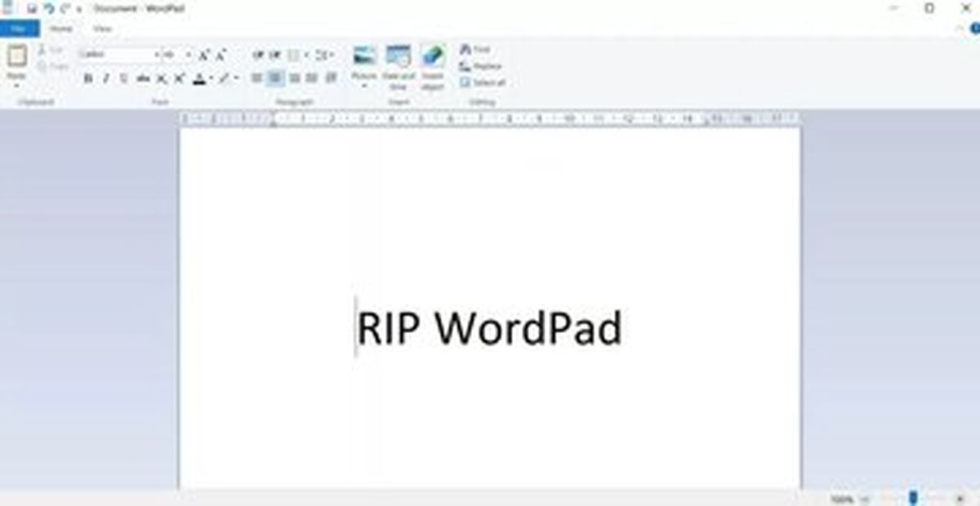The height and width of the screenshot is (506, 980).
Task: Apply the text color
Action: tap(199, 78)
